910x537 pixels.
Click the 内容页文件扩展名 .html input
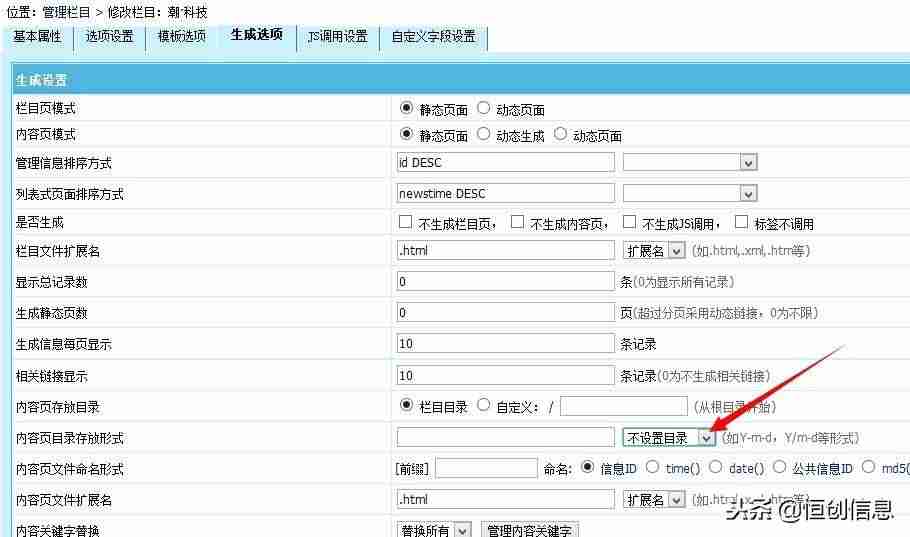tap(505, 499)
